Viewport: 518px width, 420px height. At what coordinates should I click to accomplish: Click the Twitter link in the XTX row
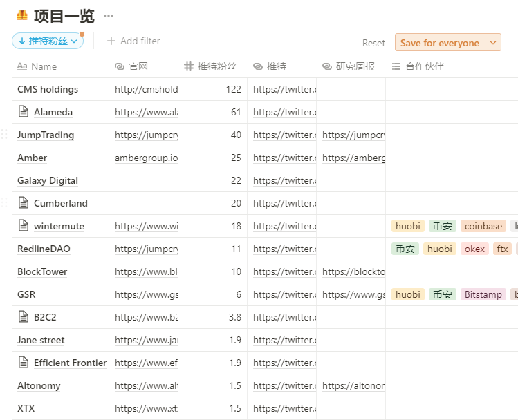click(x=284, y=408)
